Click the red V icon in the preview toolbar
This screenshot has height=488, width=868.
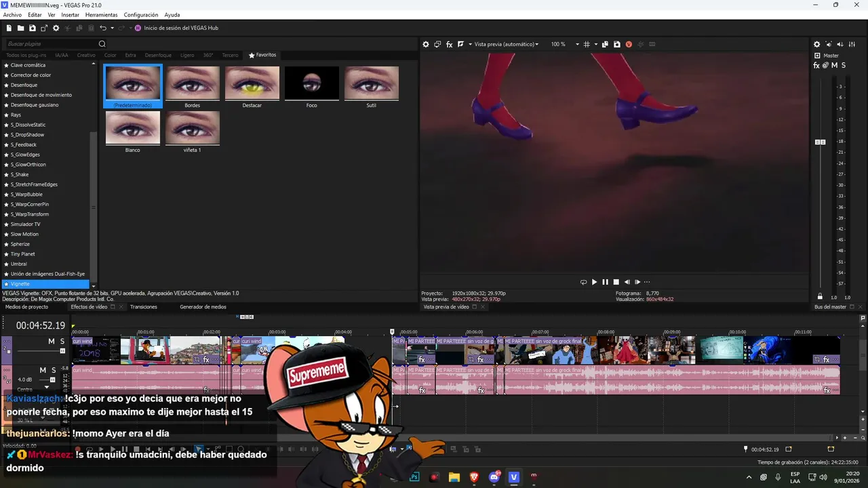coord(629,44)
